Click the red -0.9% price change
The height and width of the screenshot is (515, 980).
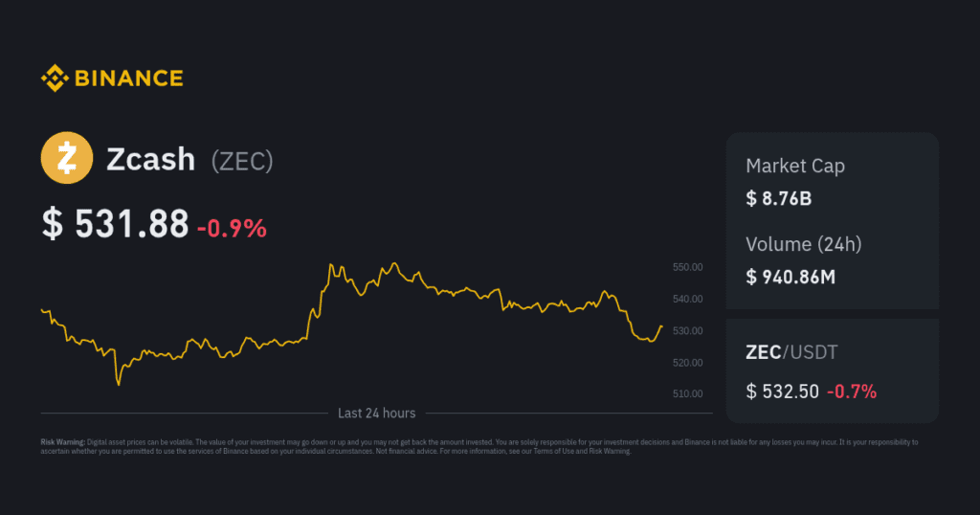pos(232,228)
